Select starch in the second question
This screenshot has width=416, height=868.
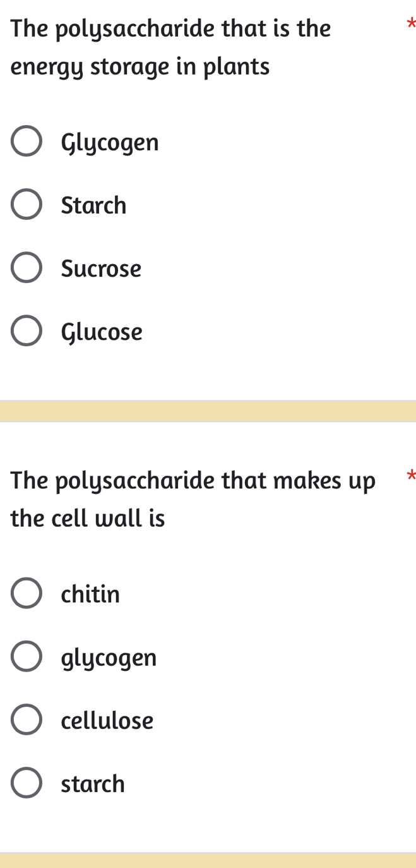point(27,782)
